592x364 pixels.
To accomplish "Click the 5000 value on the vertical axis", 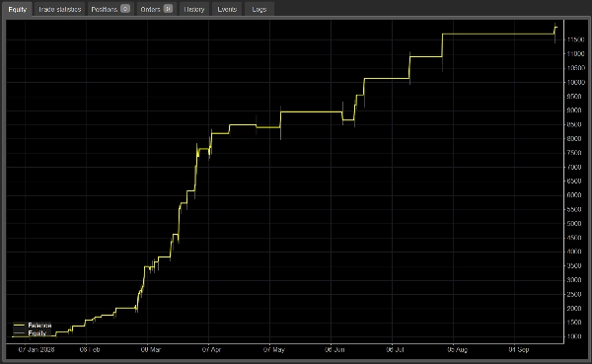I will click(574, 224).
